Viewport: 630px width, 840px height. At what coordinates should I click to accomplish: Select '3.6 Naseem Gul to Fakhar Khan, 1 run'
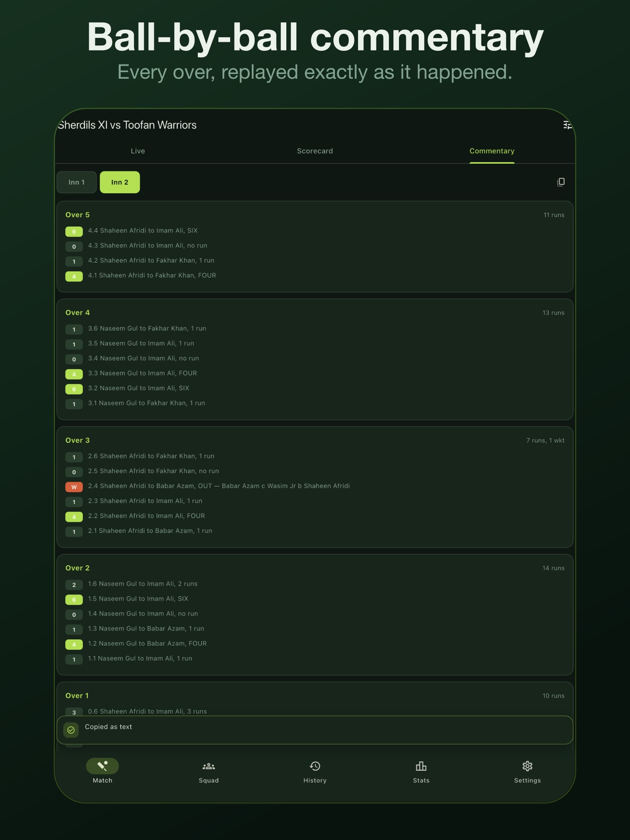(147, 329)
